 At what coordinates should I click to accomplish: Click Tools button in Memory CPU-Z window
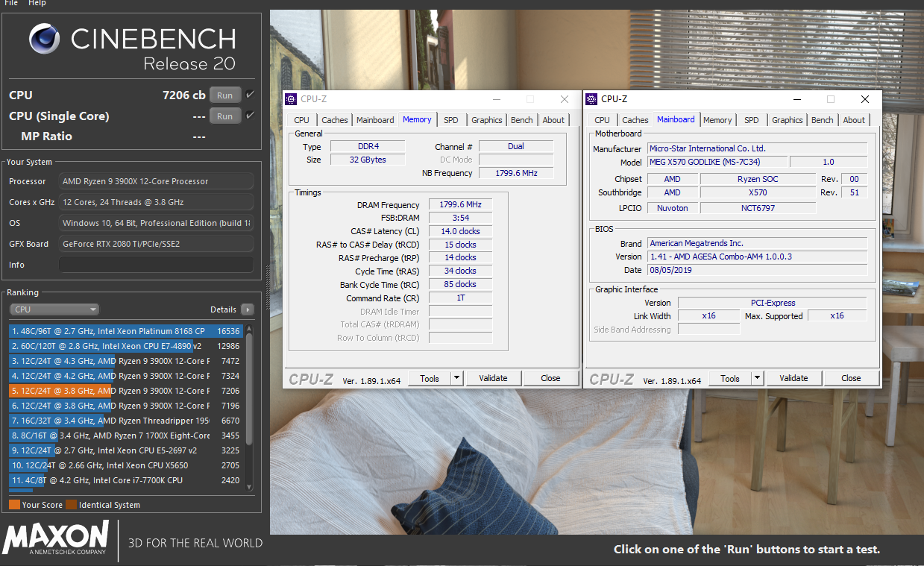click(430, 378)
